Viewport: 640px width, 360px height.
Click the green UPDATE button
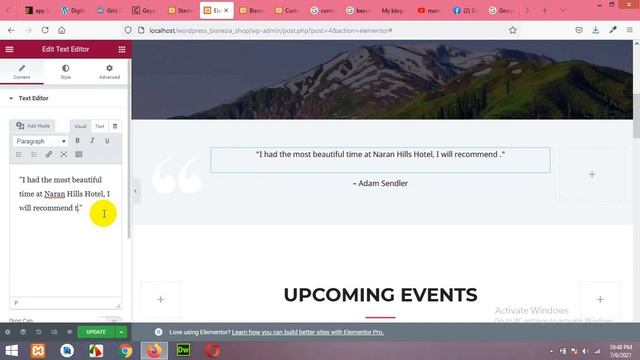pos(96,332)
